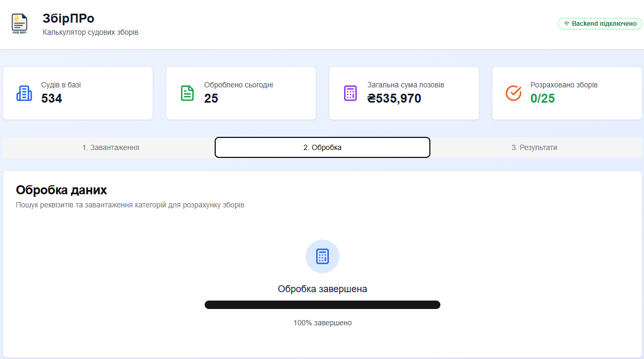The height and width of the screenshot is (359, 644).
Task: Click the Оброблено сьогодні value 25
Action: [211, 98]
